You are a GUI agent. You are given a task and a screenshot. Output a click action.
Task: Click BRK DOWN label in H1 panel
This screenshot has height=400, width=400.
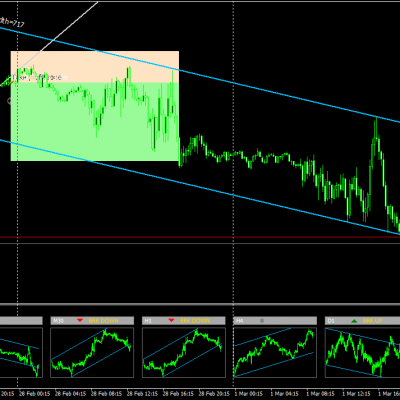pyautogui.click(x=195, y=321)
